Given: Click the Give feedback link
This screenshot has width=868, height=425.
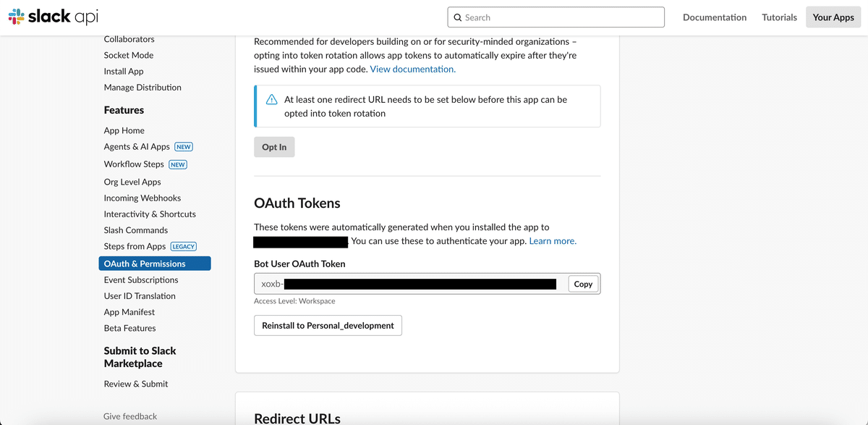Looking at the screenshot, I should [x=130, y=416].
